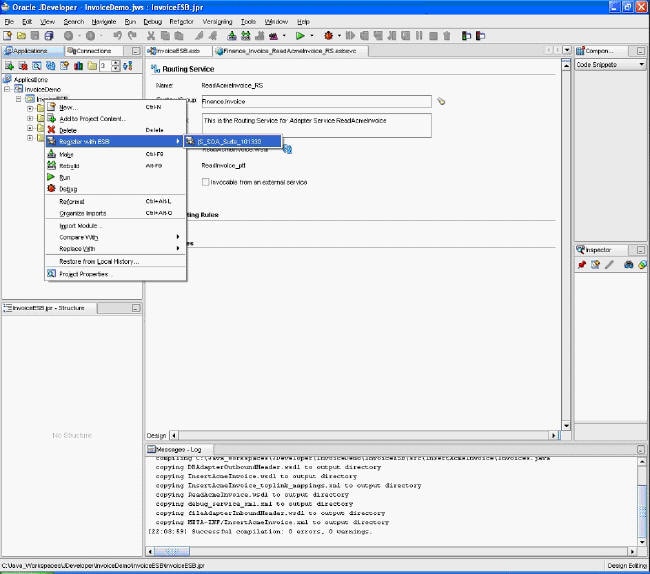
Task: Click the red Debug bug toolbar icon
Action: pos(329,36)
